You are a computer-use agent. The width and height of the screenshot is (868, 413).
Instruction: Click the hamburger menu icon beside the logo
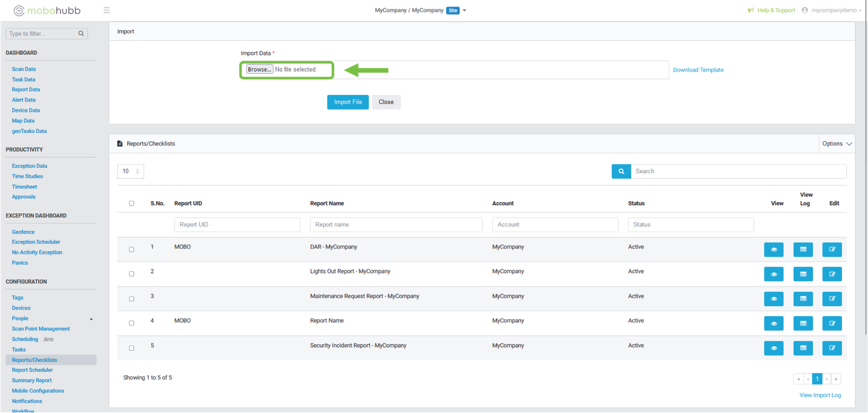click(x=106, y=10)
